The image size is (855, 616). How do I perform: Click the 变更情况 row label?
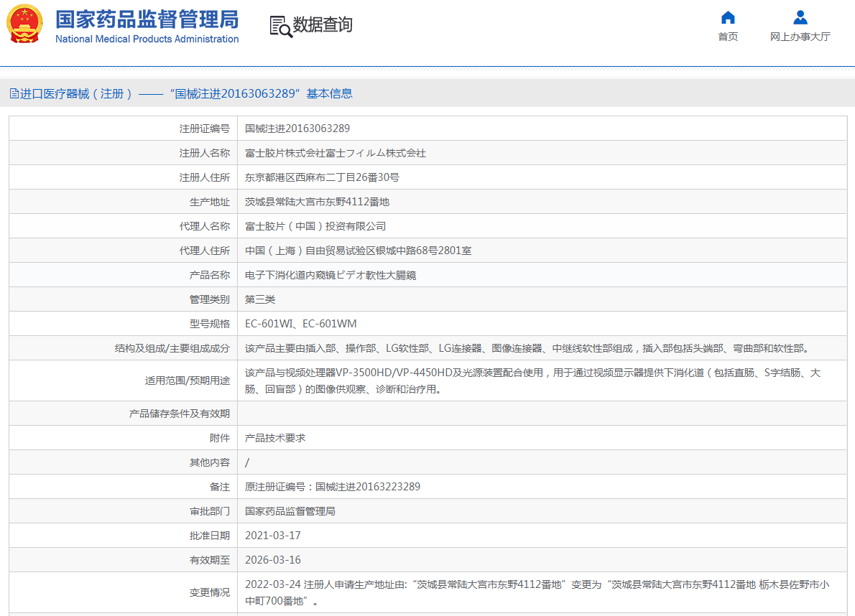[x=210, y=592]
